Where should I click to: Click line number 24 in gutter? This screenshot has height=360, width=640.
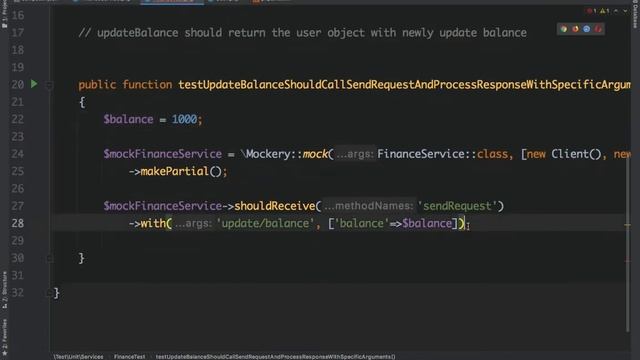(18, 154)
